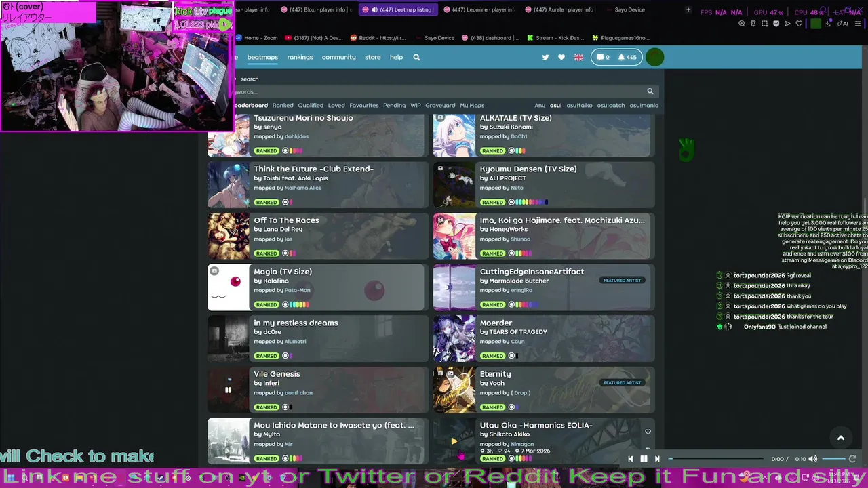Screen dimensions: 868x488
Task: Click the heart support icon in navbar
Action: (x=561, y=58)
